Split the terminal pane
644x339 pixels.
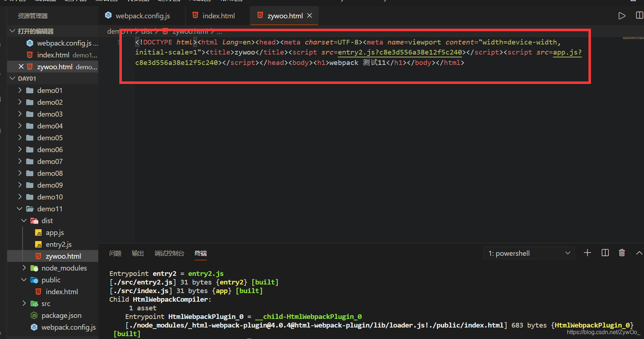click(x=605, y=253)
